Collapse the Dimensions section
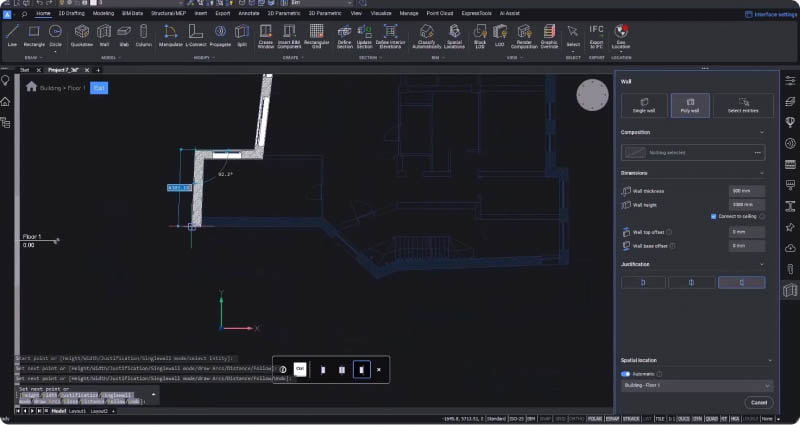 click(x=762, y=173)
